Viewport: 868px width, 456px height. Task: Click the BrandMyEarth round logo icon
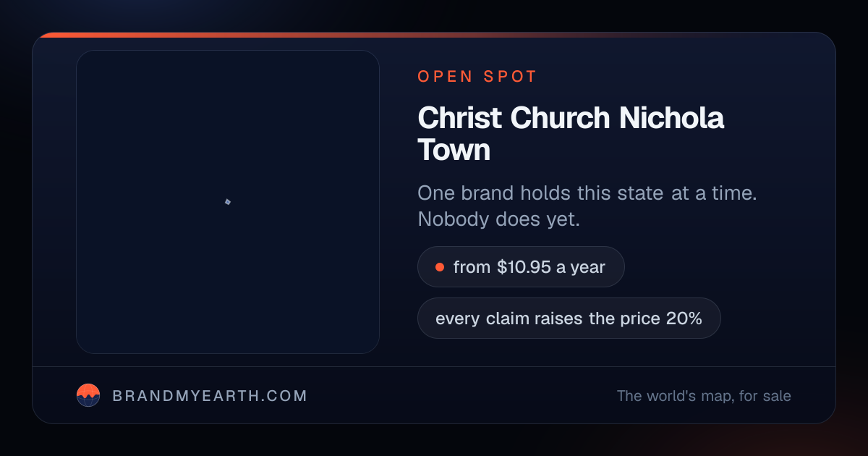pyautogui.click(x=88, y=395)
